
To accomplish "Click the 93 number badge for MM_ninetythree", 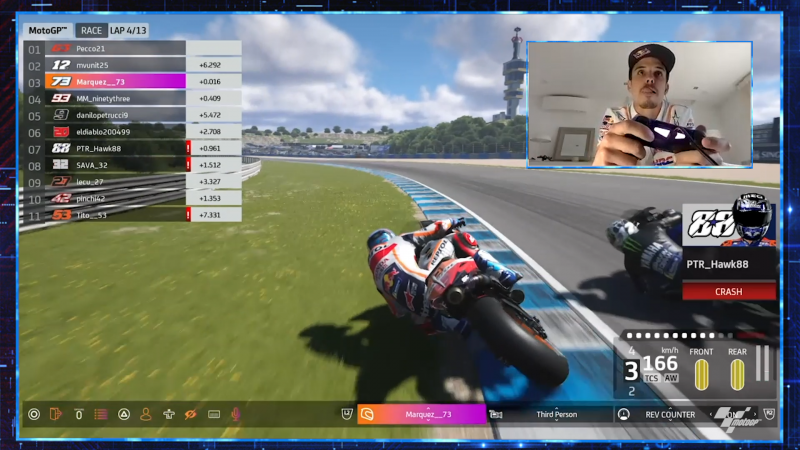I will [61, 98].
